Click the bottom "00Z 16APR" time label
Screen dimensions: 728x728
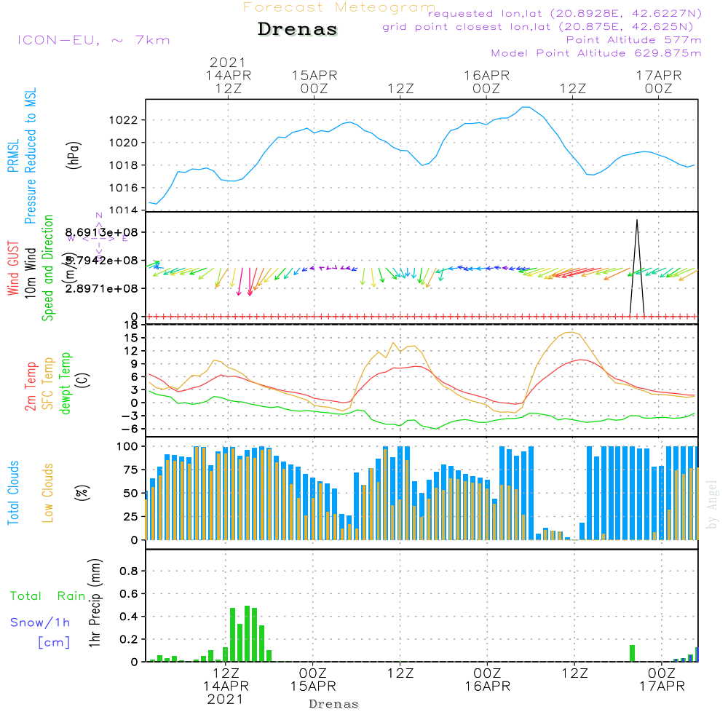pyautogui.click(x=488, y=680)
